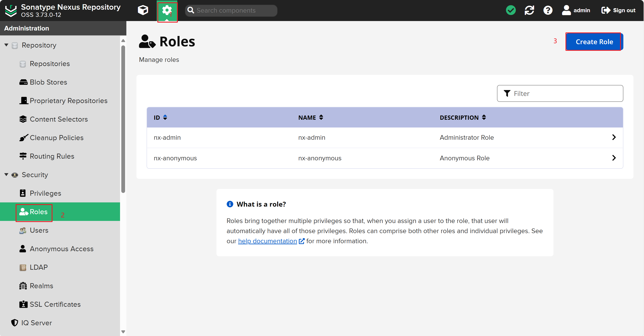Click nx-anonymous in the ID column
Viewport: 644px width, 336px height.
click(175, 158)
